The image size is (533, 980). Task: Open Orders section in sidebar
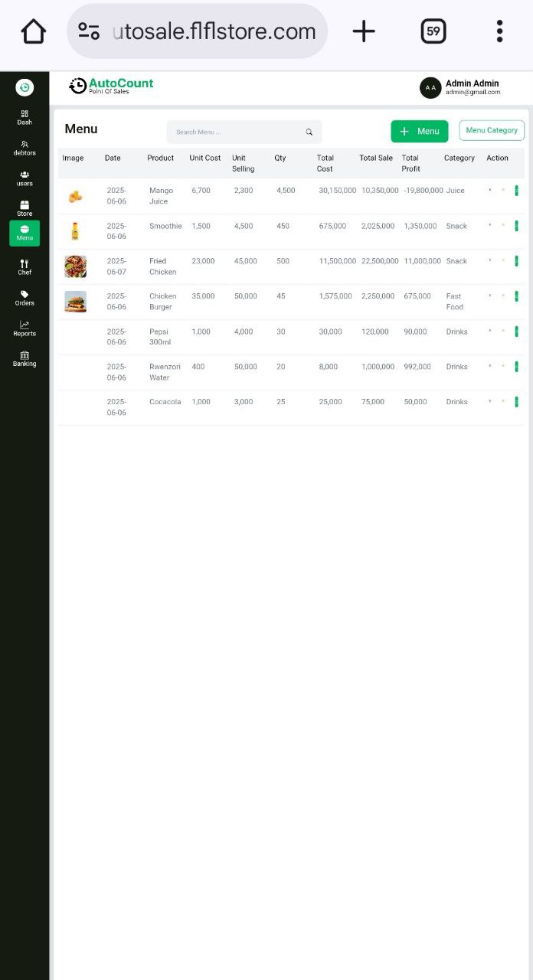point(25,298)
